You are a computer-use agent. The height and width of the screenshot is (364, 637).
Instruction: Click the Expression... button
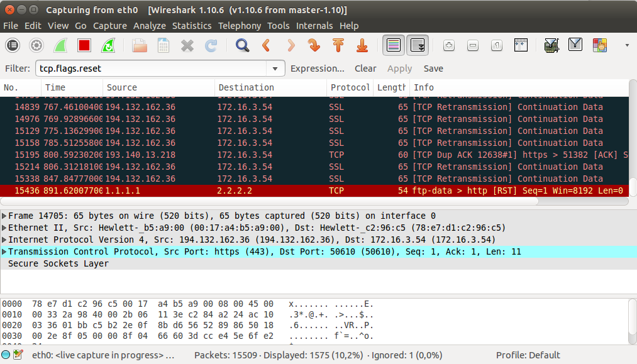coord(317,69)
